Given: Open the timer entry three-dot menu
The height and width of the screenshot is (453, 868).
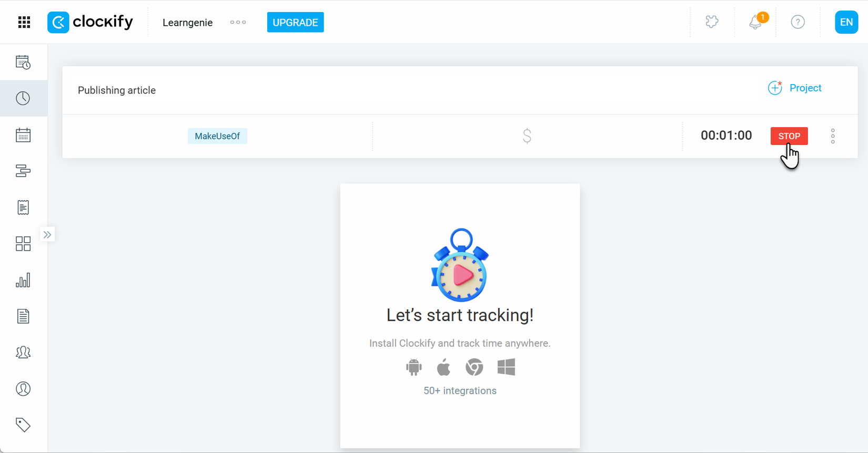Looking at the screenshot, I should coord(833,136).
